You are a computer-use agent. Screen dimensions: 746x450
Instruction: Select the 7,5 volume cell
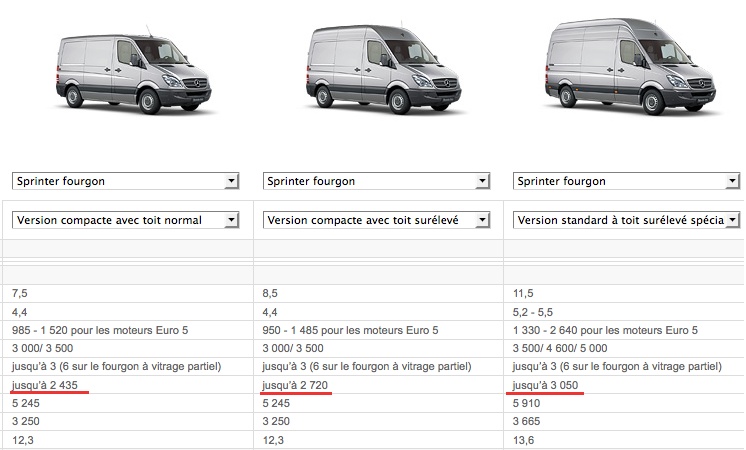pyautogui.click(x=20, y=293)
